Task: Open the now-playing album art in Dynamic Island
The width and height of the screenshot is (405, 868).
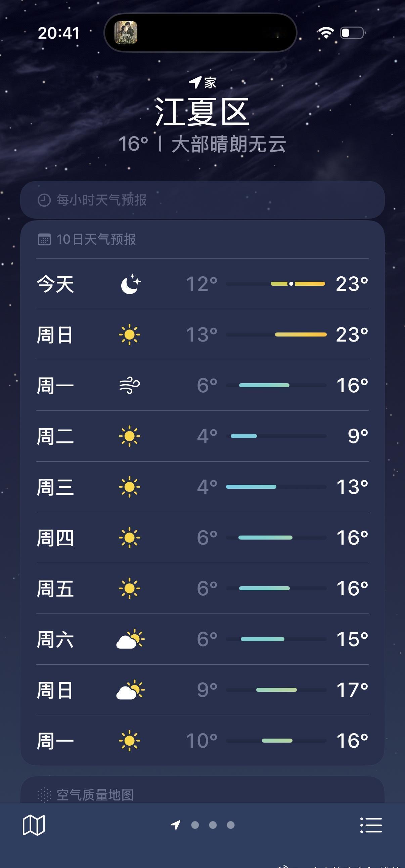Action: tap(126, 33)
